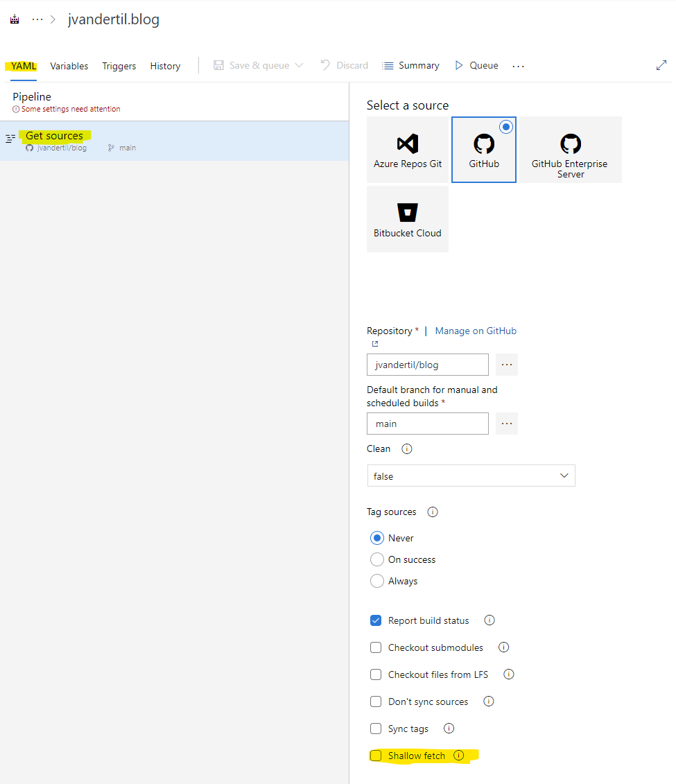Click the jvandertil.blog pipeline title
676x784 pixels.
[114, 19]
